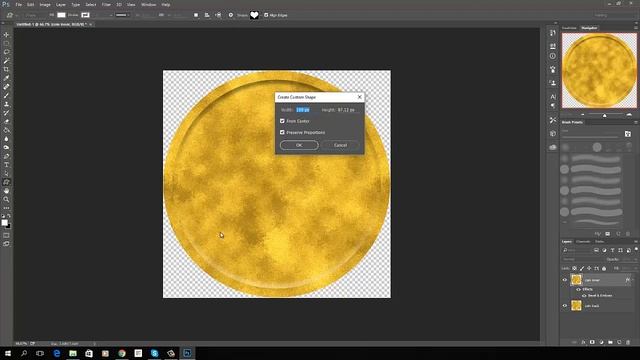Select the Magic Wand tool
The height and width of the screenshot is (360, 640).
(x=6, y=61)
